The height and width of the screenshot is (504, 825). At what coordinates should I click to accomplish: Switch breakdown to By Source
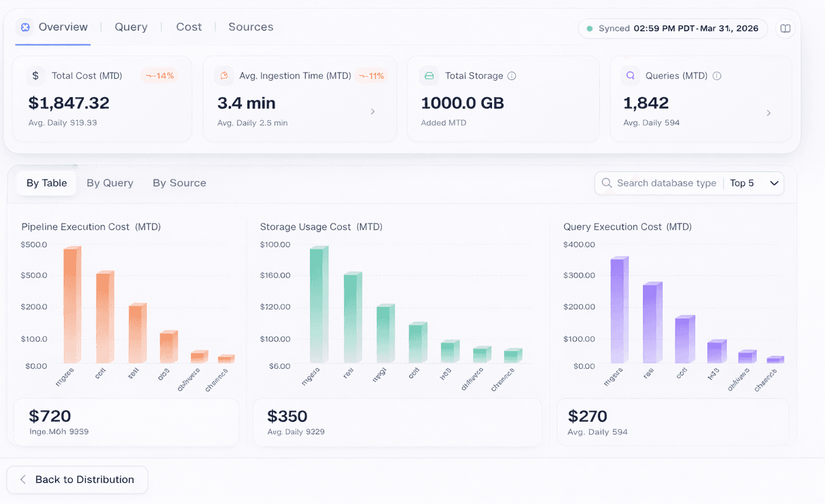pyautogui.click(x=179, y=183)
